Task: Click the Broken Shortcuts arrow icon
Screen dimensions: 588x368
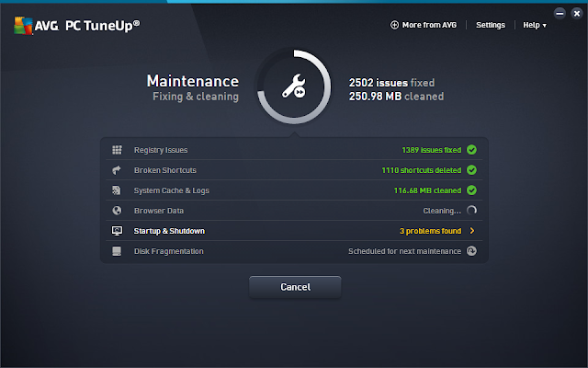Action: click(x=117, y=170)
